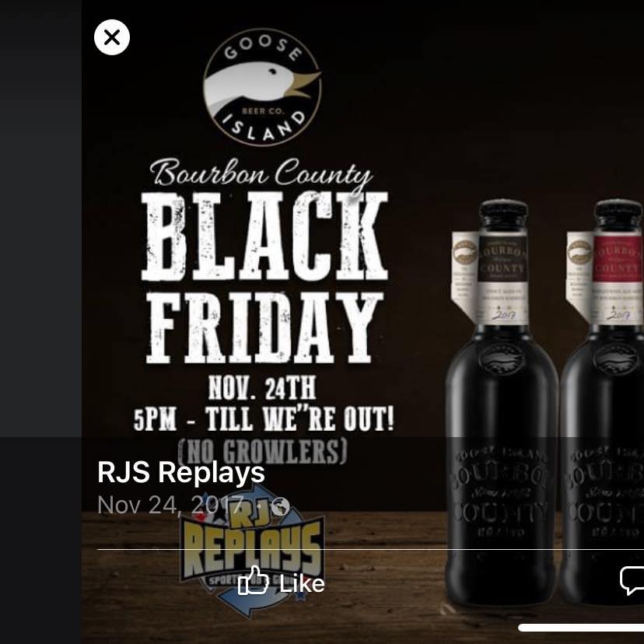Click the dark margin left of the photo
This screenshot has height=644, width=644.
(x=40, y=218)
